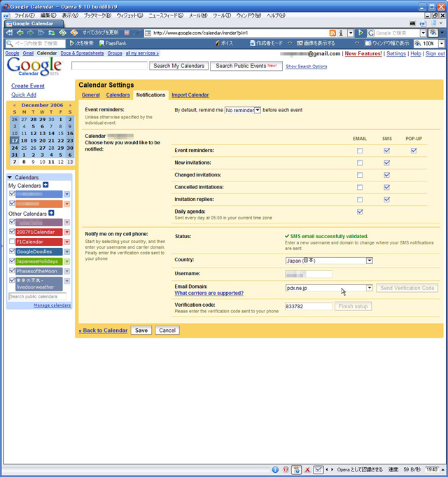Open the ブックマーク(B) menu
The width and height of the screenshot is (448, 477).
(97, 15)
